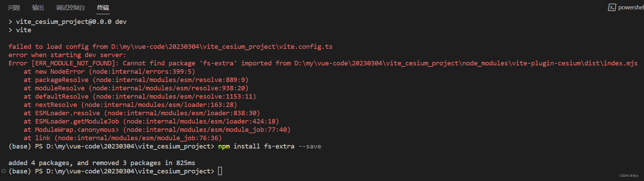Open the vite.config.ts path link

[222, 47]
